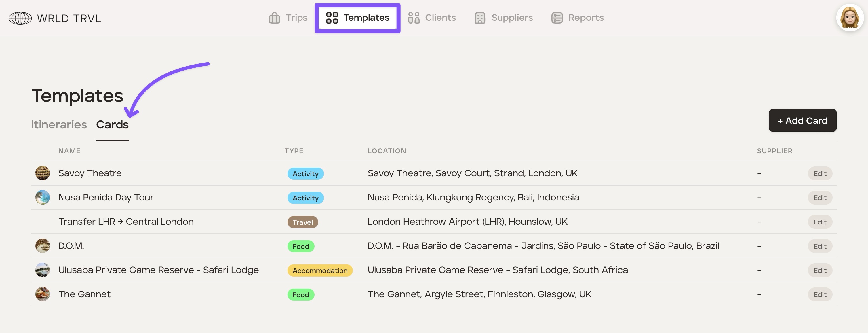868x333 pixels.
Task: Select the Cards tab
Action: tap(112, 124)
